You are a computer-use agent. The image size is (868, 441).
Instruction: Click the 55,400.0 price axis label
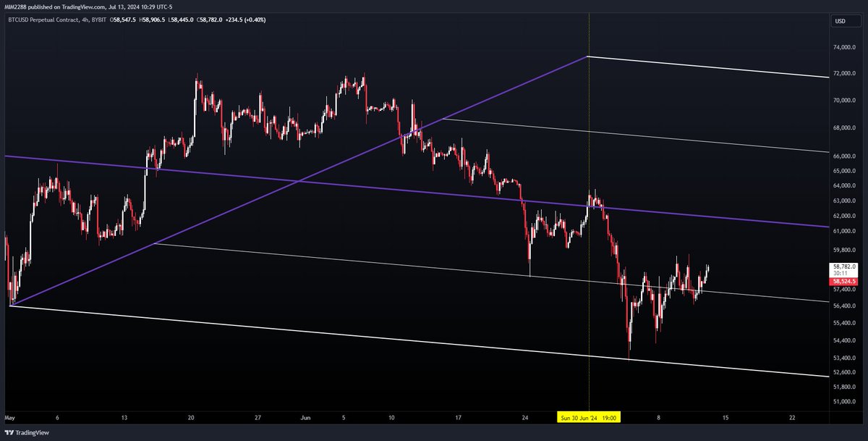click(846, 323)
